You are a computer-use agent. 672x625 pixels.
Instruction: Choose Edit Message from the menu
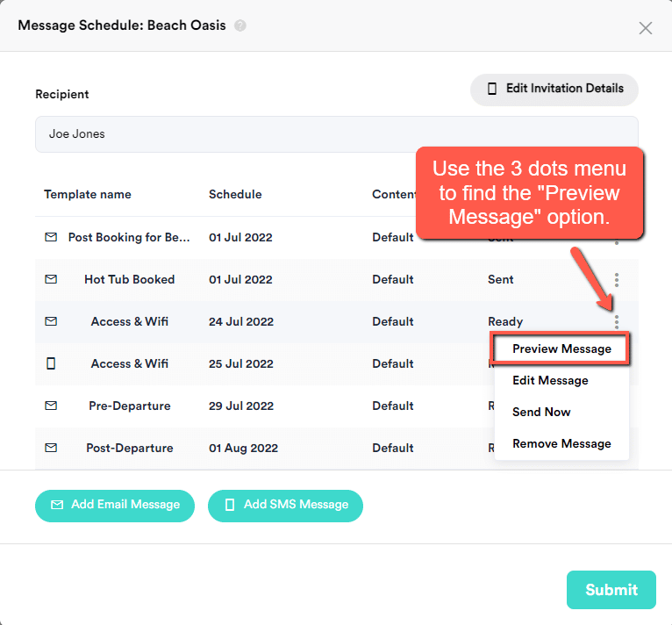(x=561, y=380)
